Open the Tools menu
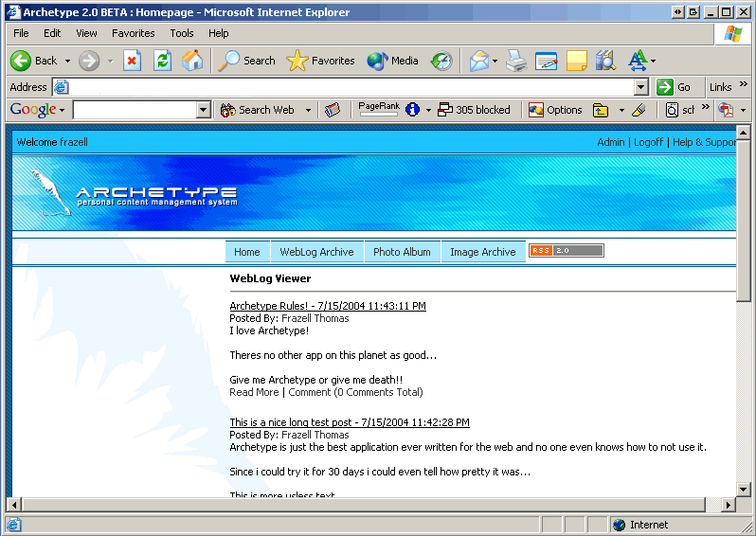The height and width of the screenshot is (536, 756). [182, 33]
